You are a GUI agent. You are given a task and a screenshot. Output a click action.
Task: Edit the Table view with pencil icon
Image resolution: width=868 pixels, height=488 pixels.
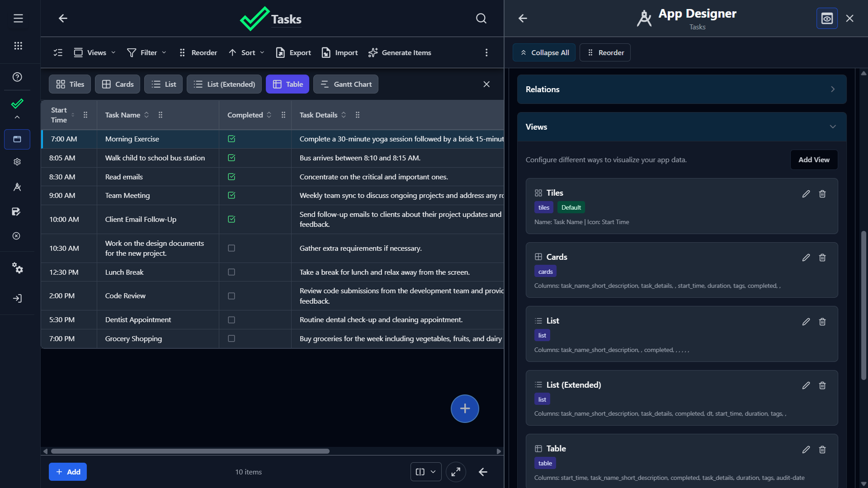[806, 450]
